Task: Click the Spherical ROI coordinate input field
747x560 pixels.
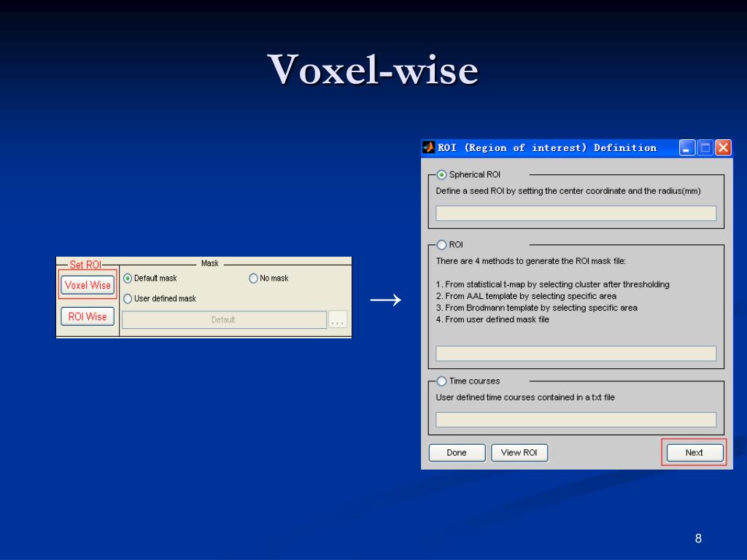Action: coord(576,213)
